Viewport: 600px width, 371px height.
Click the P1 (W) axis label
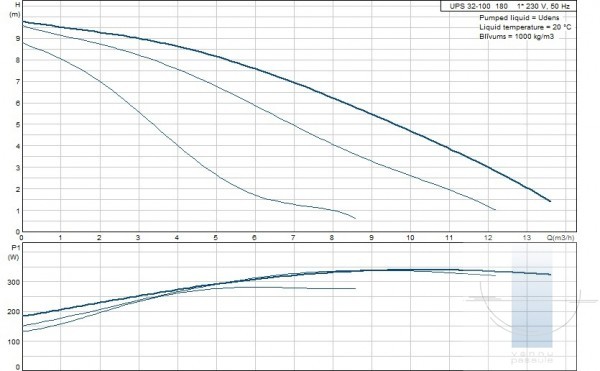click(14, 252)
